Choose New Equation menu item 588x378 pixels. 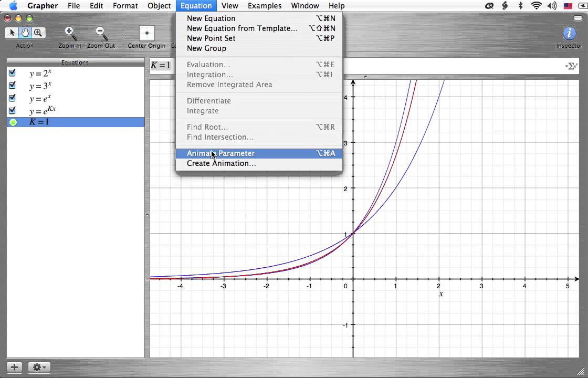coord(259,18)
